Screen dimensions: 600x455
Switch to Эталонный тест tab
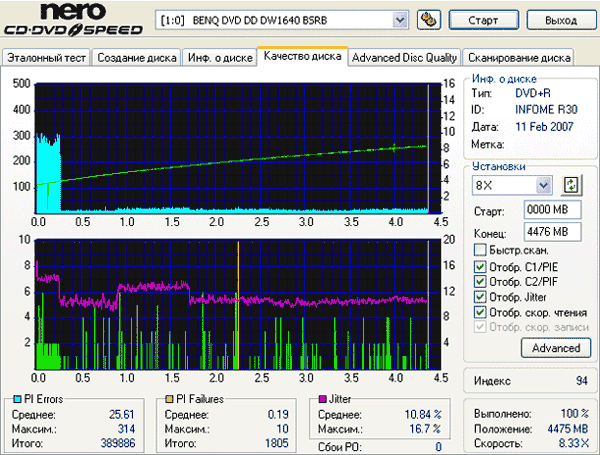[46, 58]
